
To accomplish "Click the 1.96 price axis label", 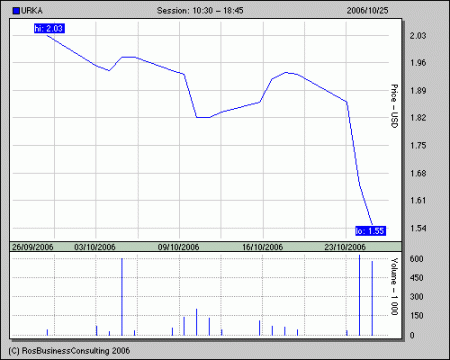I will click(418, 63).
